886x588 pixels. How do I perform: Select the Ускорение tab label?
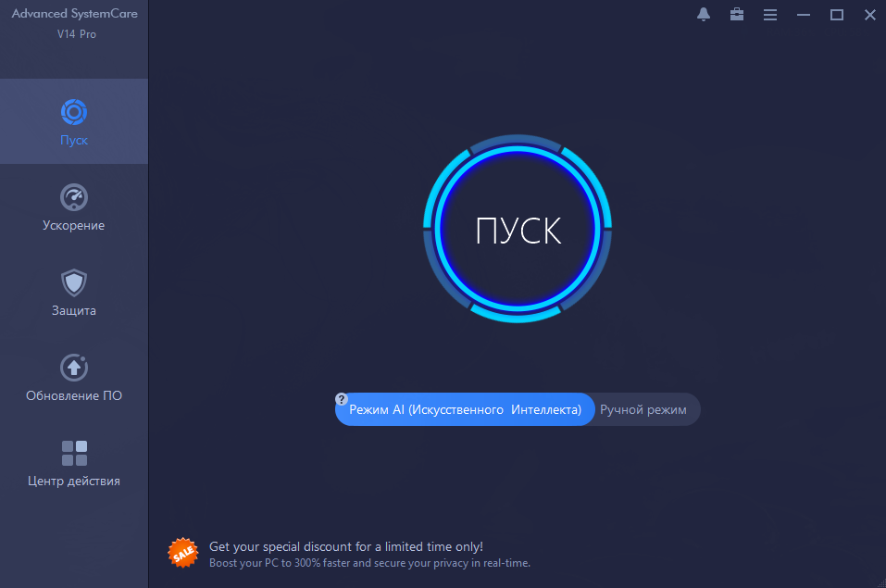point(74,225)
